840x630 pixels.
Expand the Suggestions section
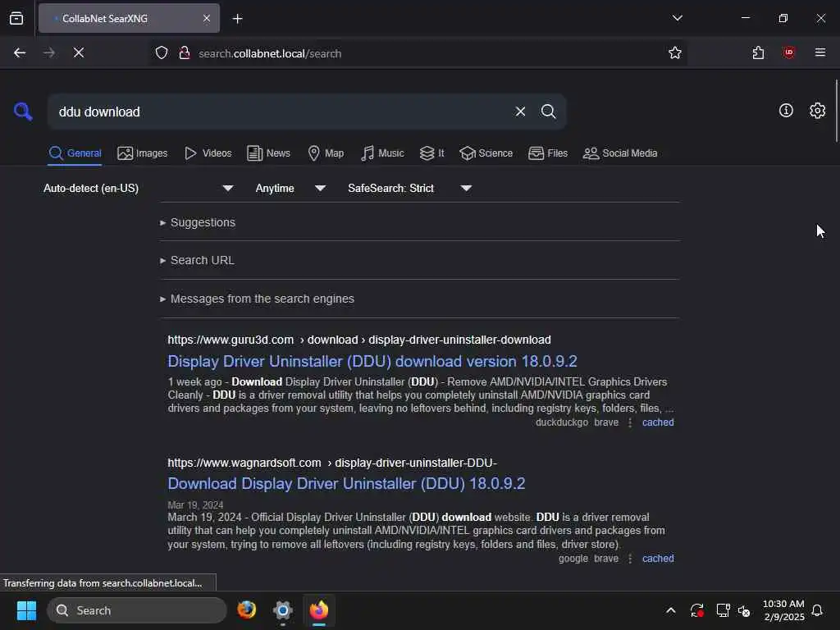[198, 222]
